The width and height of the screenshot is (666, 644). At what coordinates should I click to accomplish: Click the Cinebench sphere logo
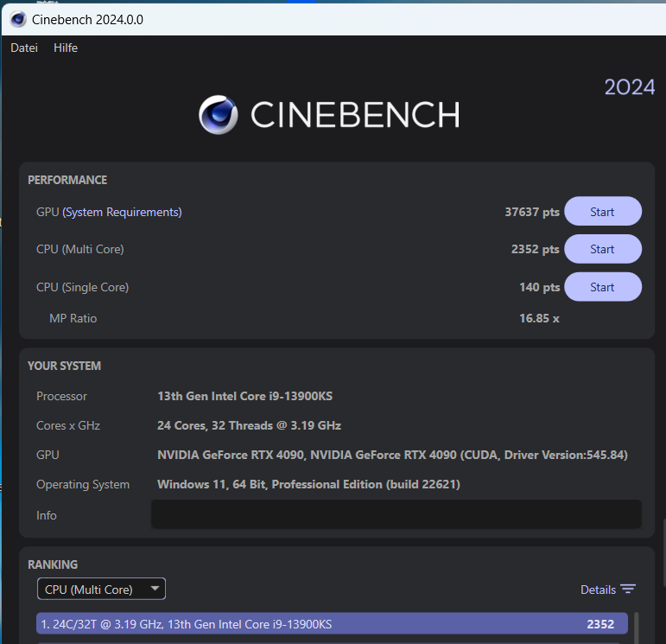(x=219, y=114)
